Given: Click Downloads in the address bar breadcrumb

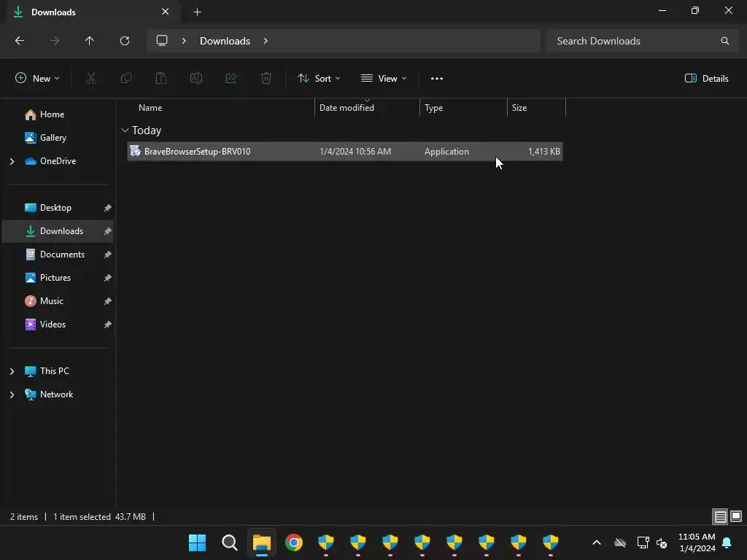Looking at the screenshot, I should (x=225, y=41).
